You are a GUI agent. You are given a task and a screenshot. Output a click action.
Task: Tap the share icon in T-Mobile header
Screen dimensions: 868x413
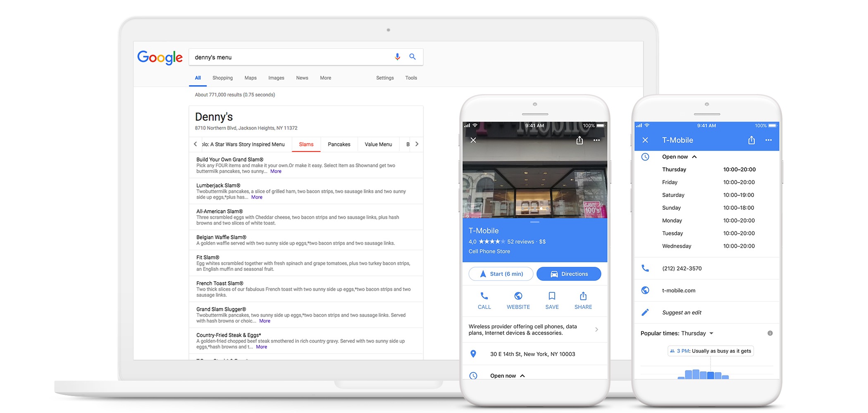pos(751,140)
